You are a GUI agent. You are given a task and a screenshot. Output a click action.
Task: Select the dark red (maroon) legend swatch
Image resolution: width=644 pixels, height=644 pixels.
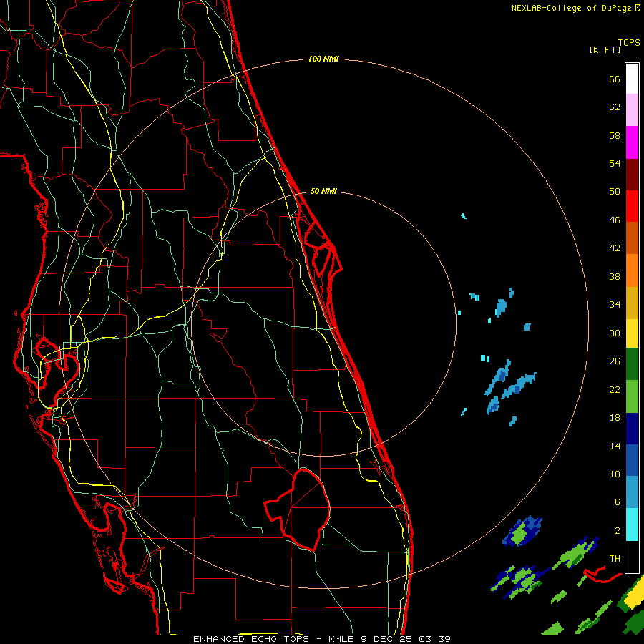point(632,175)
